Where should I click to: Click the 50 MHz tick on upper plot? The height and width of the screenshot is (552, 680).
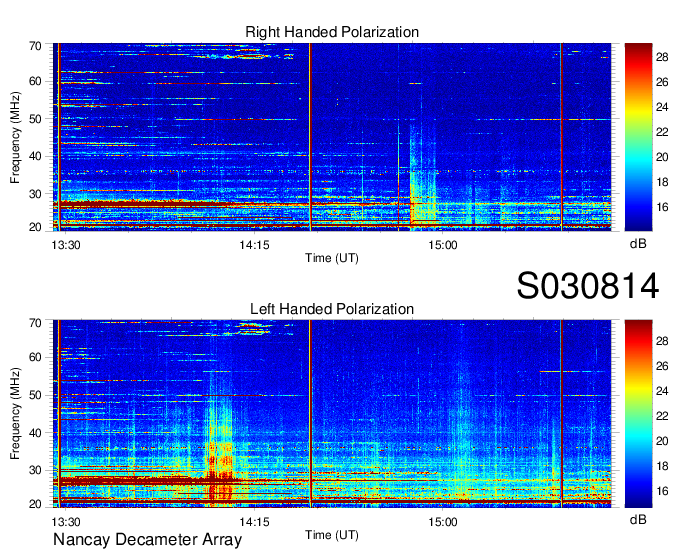click(x=35, y=119)
